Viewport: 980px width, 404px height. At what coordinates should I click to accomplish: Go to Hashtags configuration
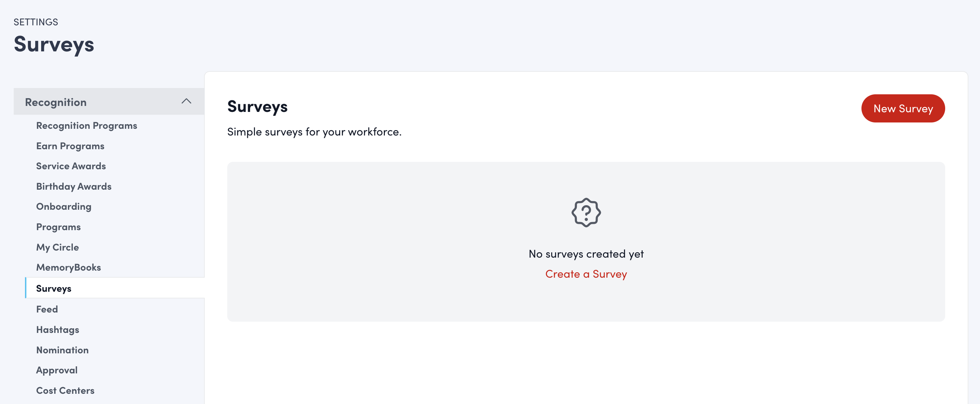[57, 330]
